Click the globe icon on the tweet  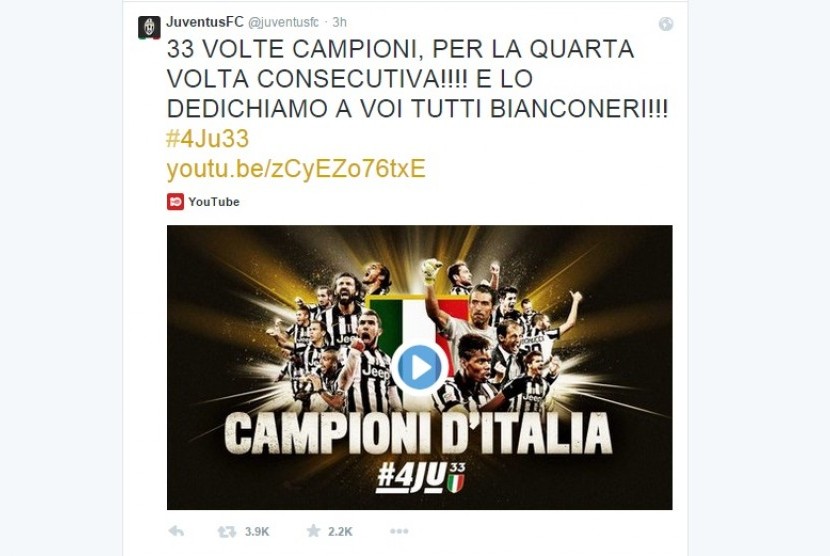[x=665, y=24]
